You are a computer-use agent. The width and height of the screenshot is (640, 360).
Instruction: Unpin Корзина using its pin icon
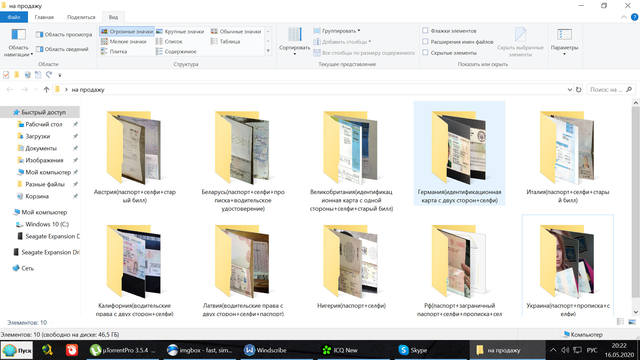[x=76, y=196]
